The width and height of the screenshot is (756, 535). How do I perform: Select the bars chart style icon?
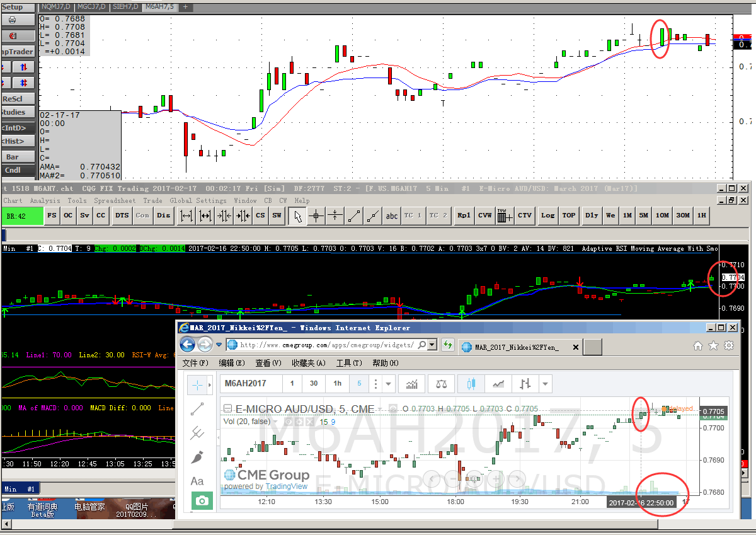tap(525, 383)
